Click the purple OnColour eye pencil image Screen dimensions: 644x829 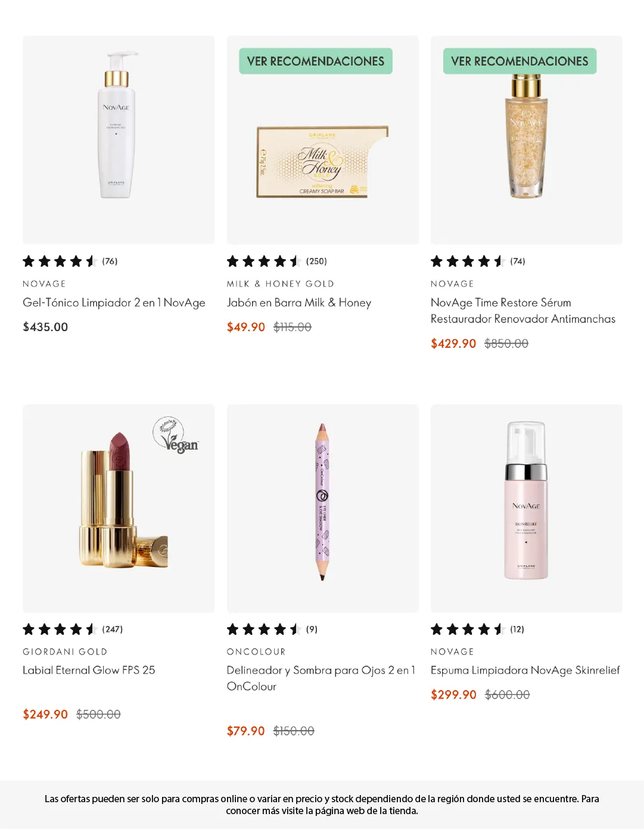pyautogui.click(x=322, y=502)
